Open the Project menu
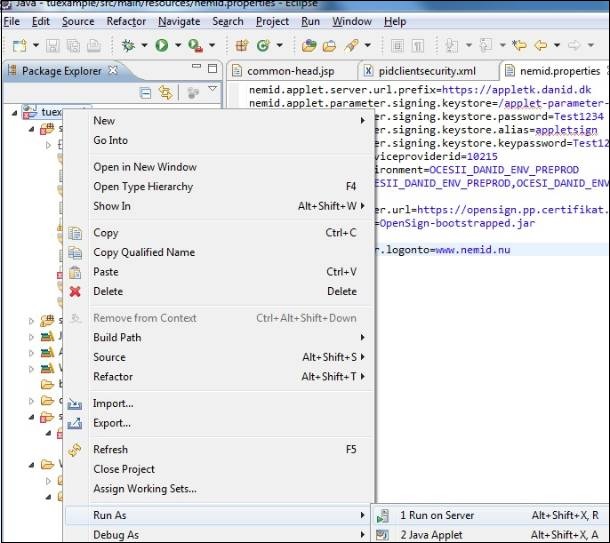Image resolution: width=610 pixels, height=543 pixels. pos(272,21)
